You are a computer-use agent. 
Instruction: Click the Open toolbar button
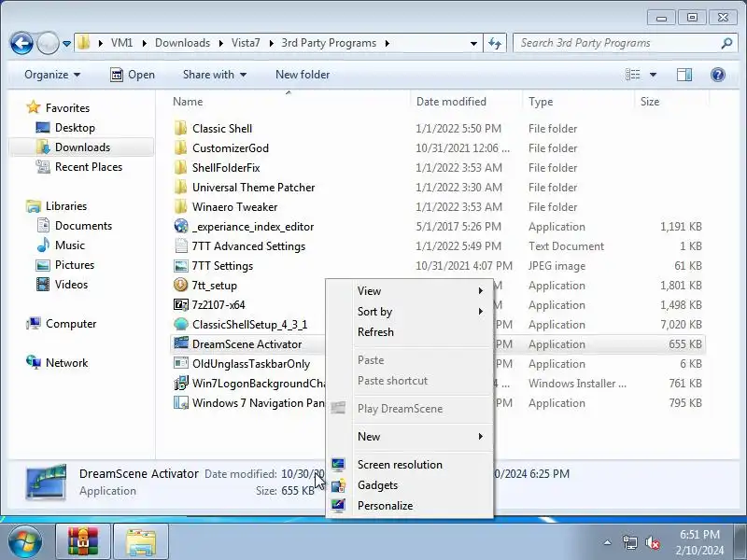click(x=133, y=75)
